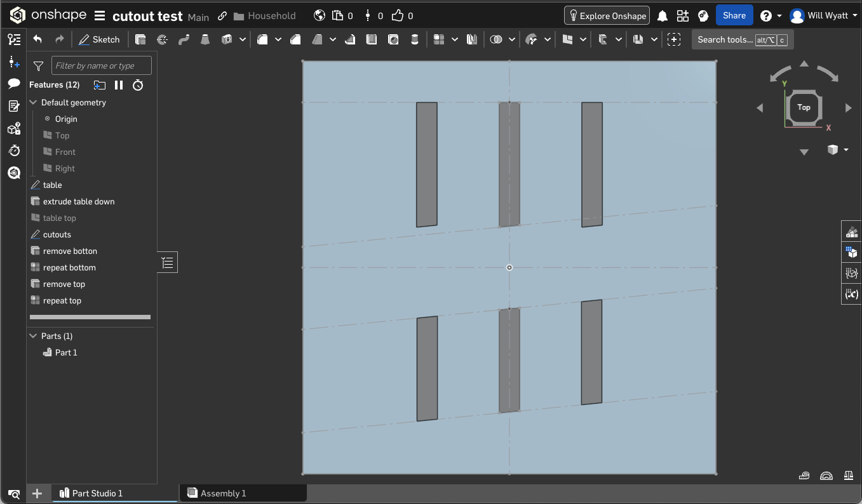Open the hamburger document menu
Image resolution: width=862 pixels, height=504 pixels.
point(100,16)
